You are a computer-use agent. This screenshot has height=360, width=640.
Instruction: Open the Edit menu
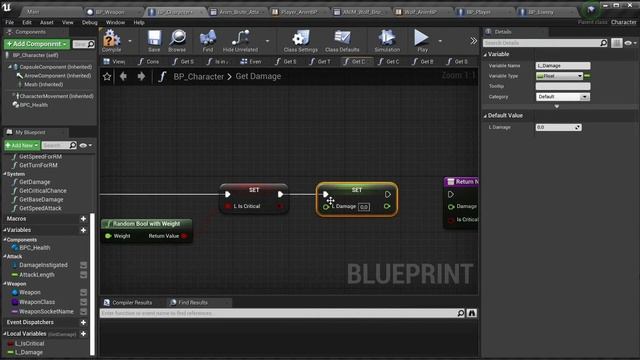point(27,22)
